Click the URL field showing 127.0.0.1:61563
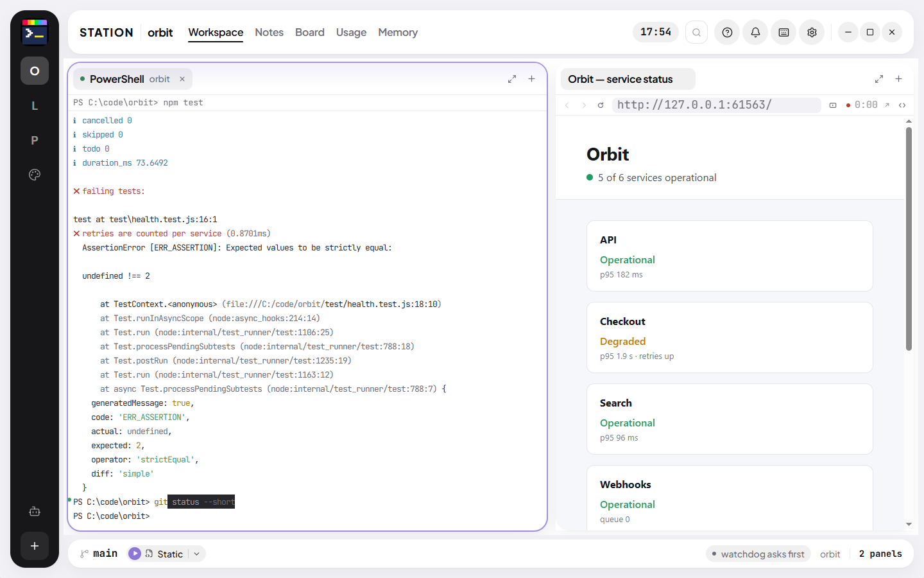 pyautogui.click(x=717, y=105)
